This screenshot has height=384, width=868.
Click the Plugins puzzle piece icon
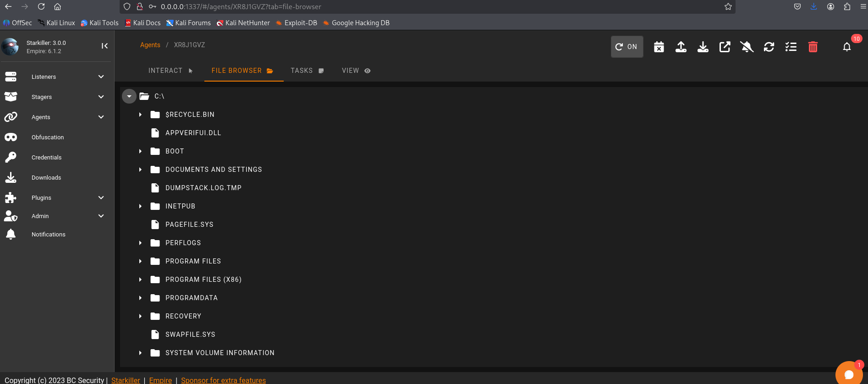[x=11, y=197]
